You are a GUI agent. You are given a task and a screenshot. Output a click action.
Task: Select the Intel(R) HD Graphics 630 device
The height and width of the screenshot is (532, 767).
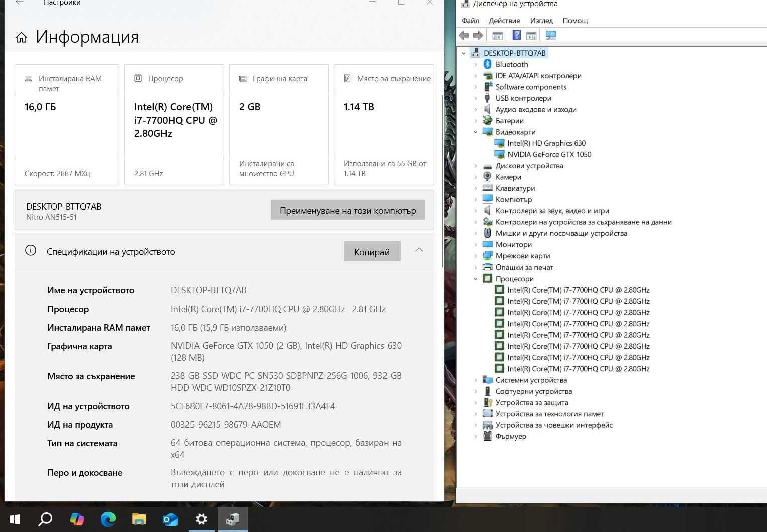(546, 143)
